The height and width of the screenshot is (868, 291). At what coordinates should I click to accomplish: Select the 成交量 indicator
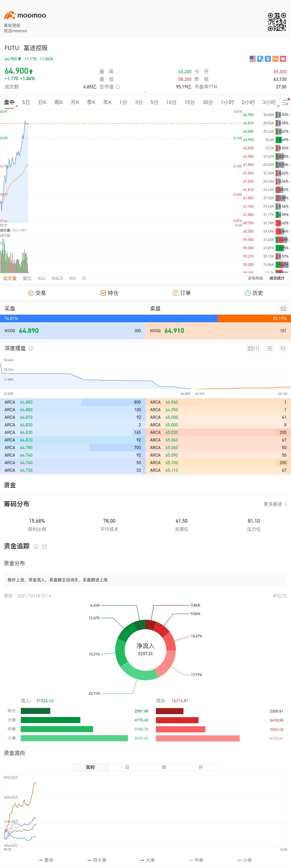(x=10, y=278)
